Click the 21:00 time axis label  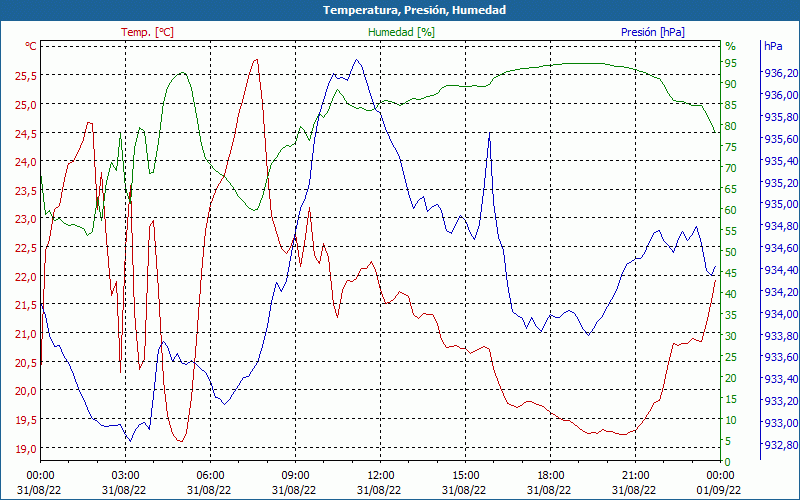pos(635,476)
